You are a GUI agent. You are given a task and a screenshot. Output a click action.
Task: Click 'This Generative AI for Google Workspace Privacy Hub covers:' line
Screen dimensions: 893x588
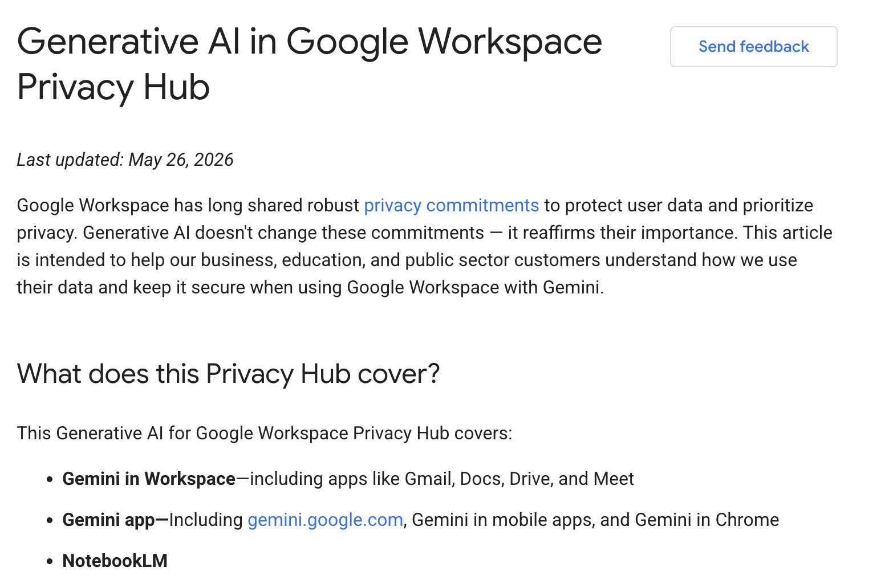(x=265, y=433)
